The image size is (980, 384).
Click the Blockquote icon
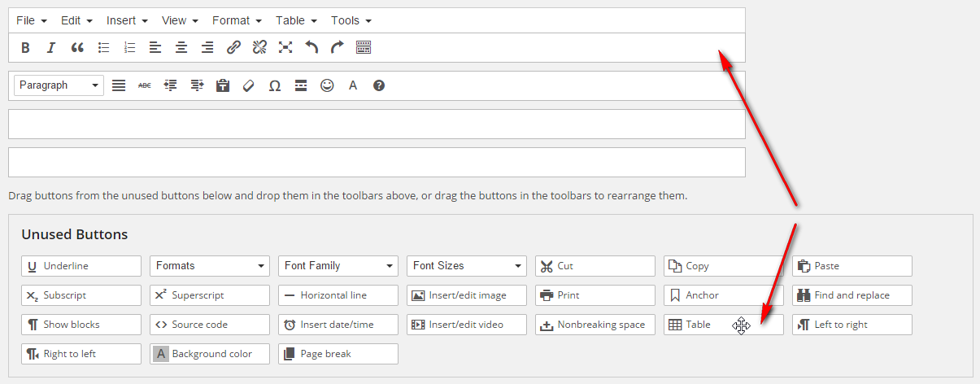point(77,48)
